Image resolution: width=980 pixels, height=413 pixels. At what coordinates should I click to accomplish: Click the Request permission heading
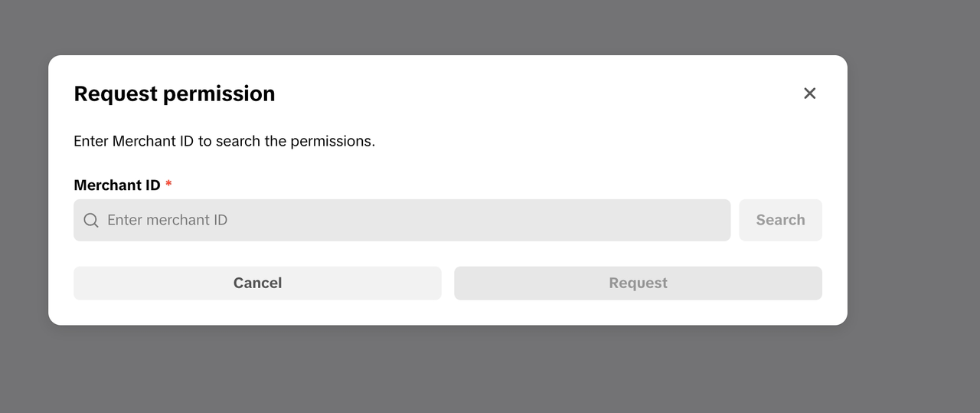(x=175, y=93)
